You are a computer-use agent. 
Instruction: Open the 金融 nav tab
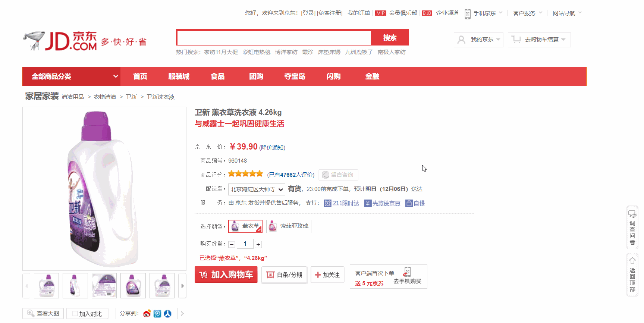click(372, 76)
